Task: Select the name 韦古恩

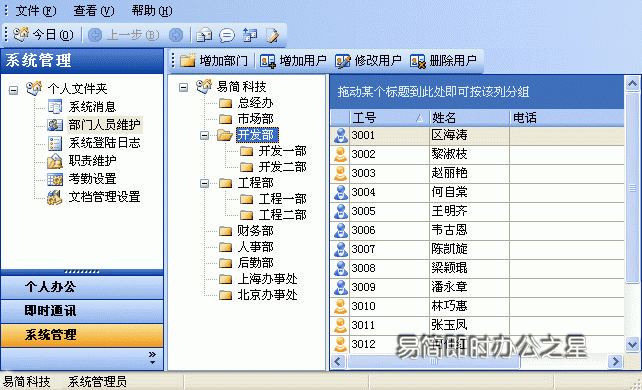Action: coord(449,230)
